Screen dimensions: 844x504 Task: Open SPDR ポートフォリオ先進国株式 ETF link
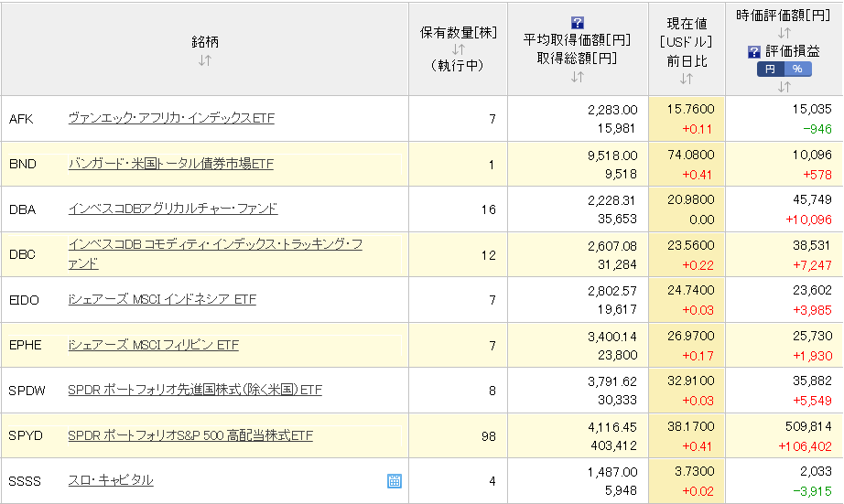pyautogui.click(x=195, y=390)
